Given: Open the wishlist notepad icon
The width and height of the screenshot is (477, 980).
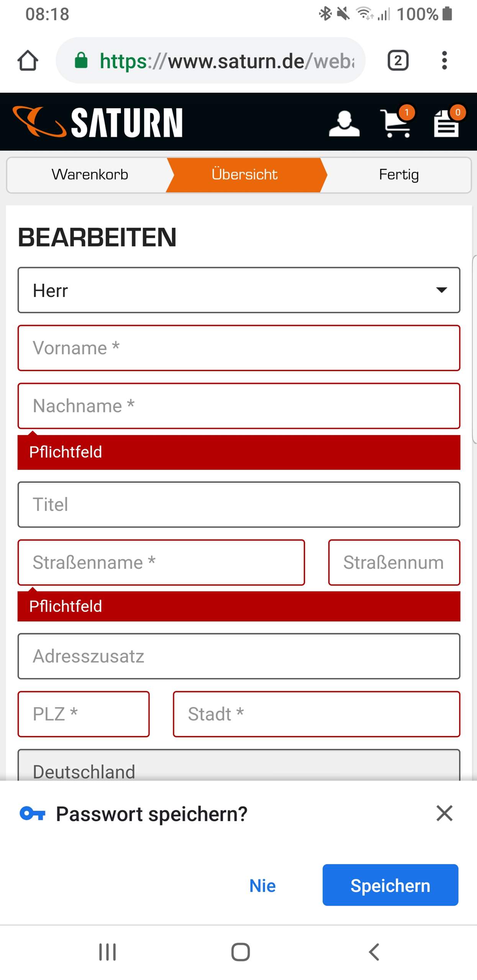Looking at the screenshot, I should point(447,122).
